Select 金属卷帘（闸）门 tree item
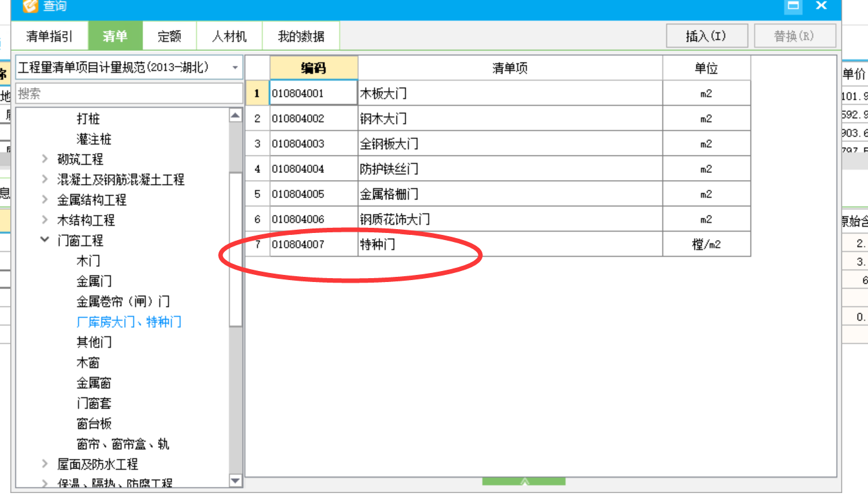The height and width of the screenshot is (504, 868). (123, 301)
